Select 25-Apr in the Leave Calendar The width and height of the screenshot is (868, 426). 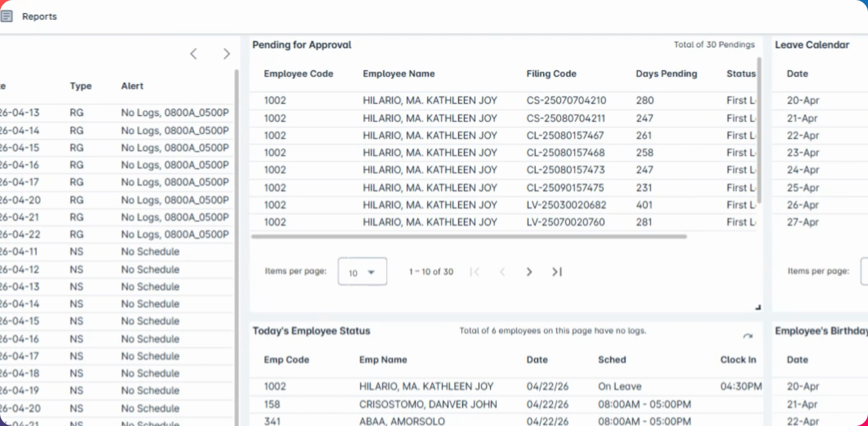(803, 188)
